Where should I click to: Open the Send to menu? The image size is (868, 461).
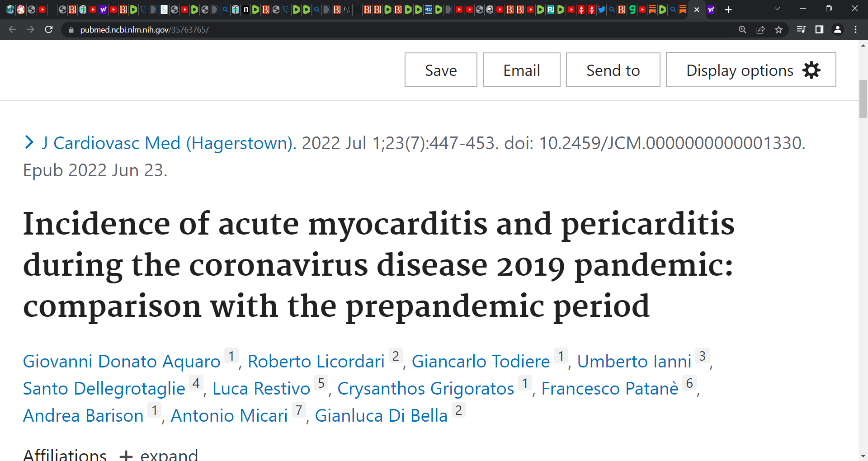(613, 70)
